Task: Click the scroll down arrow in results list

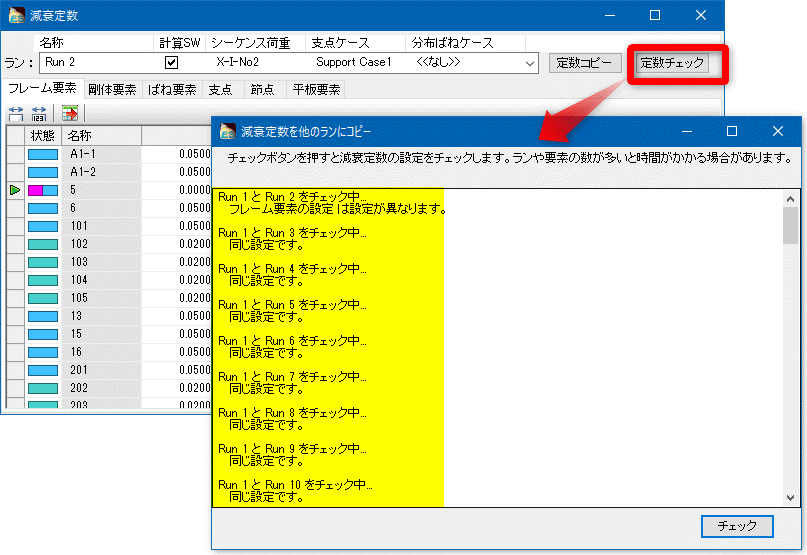Action: click(791, 497)
